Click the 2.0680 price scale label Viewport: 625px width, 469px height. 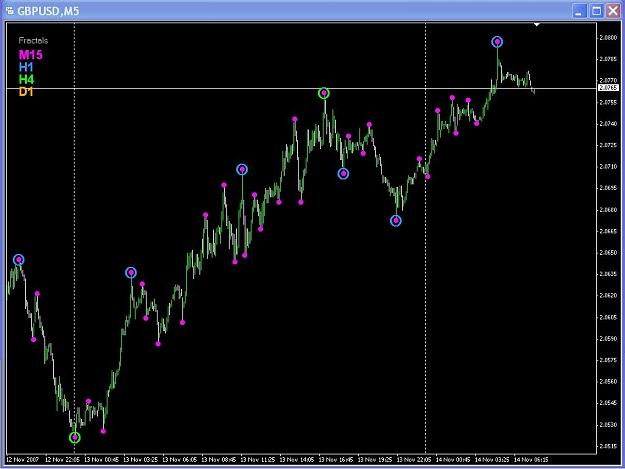tap(608, 210)
